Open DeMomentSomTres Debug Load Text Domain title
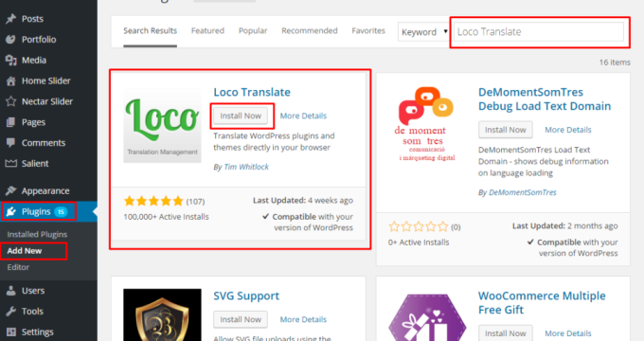The width and height of the screenshot is (644, 341). tap(545, 99)
